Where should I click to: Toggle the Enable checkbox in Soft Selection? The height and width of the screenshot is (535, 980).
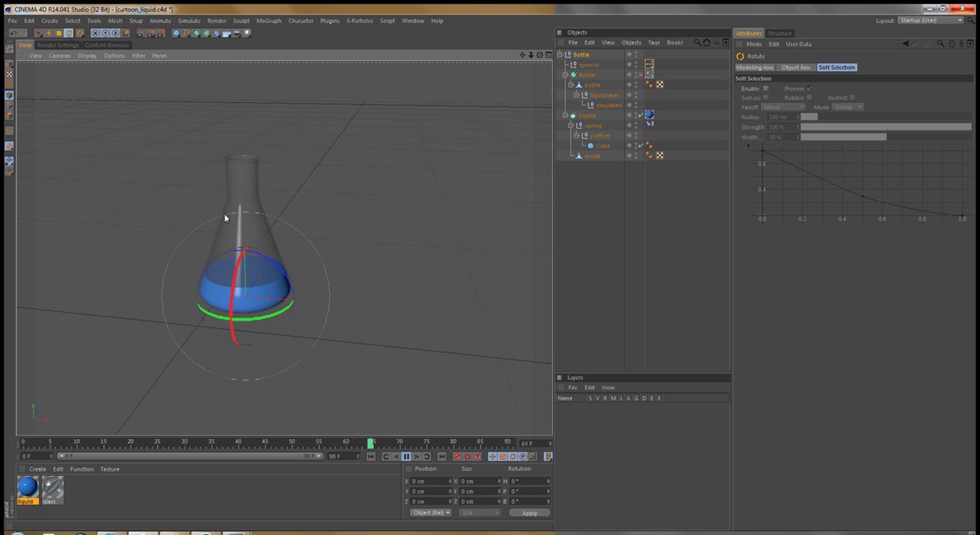click(766, 88)
